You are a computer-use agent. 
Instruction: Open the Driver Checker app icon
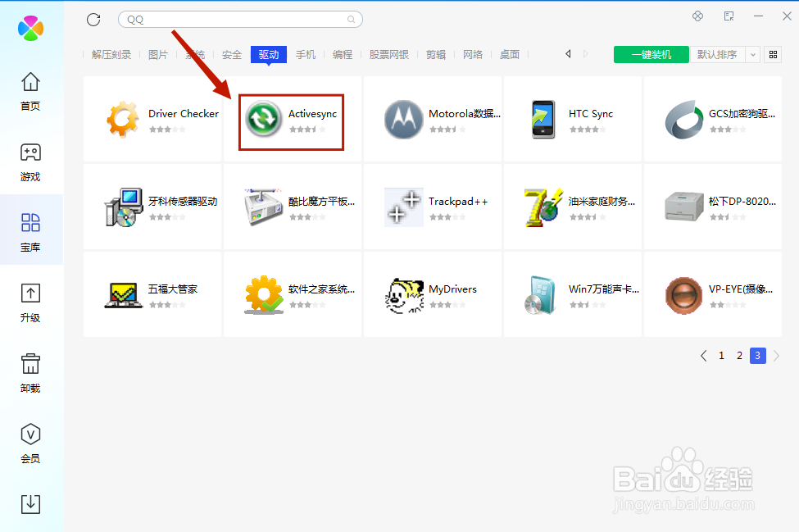[x=123, y=119]
